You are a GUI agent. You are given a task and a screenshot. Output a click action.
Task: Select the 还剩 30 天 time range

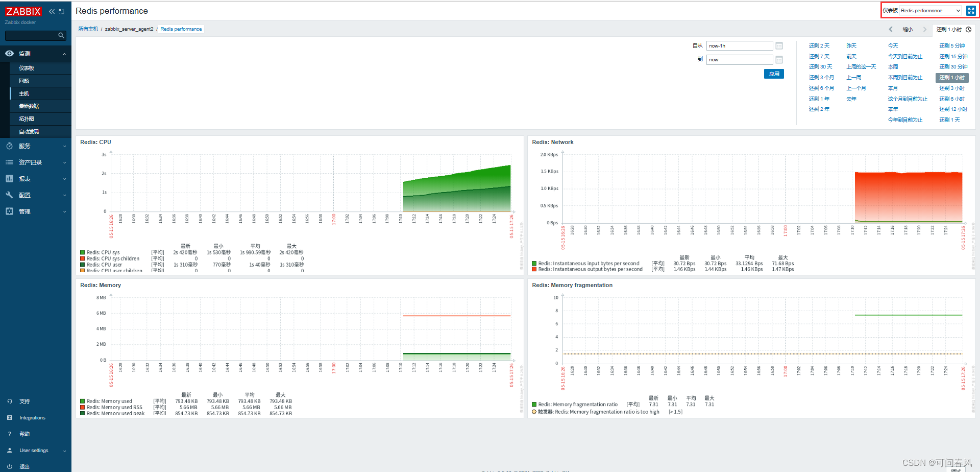tap(821, 67)
